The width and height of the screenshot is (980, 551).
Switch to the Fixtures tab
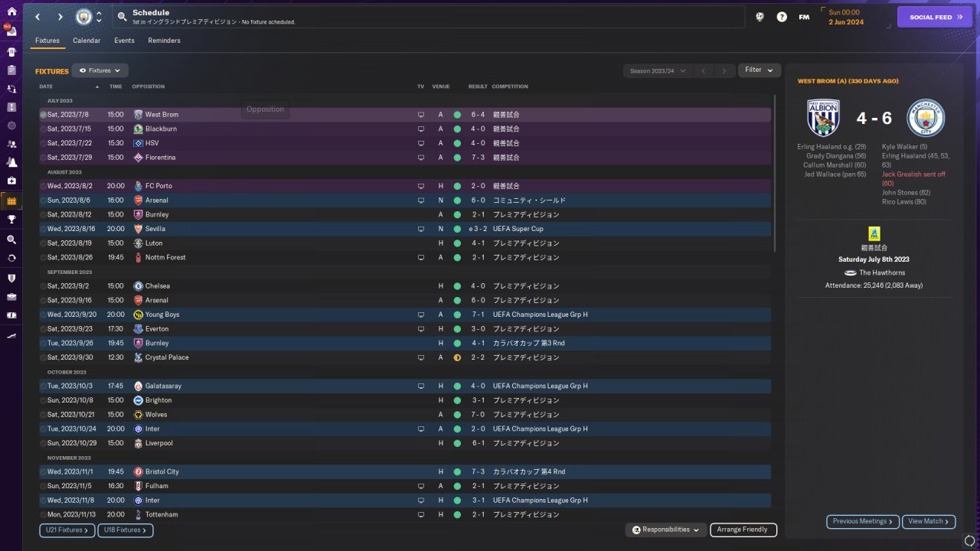tap(47, 41)
